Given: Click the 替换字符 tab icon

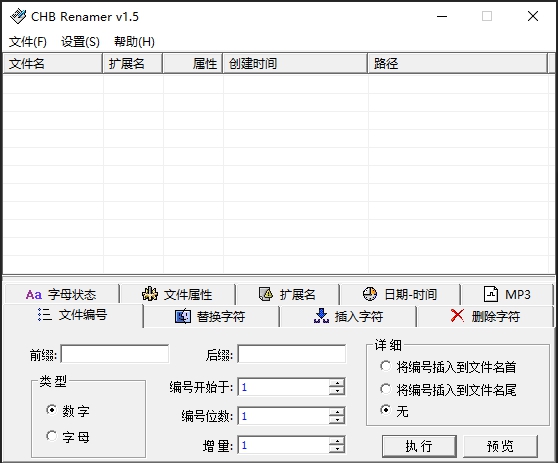Looking at the screenshot, I should click(183, 316).
